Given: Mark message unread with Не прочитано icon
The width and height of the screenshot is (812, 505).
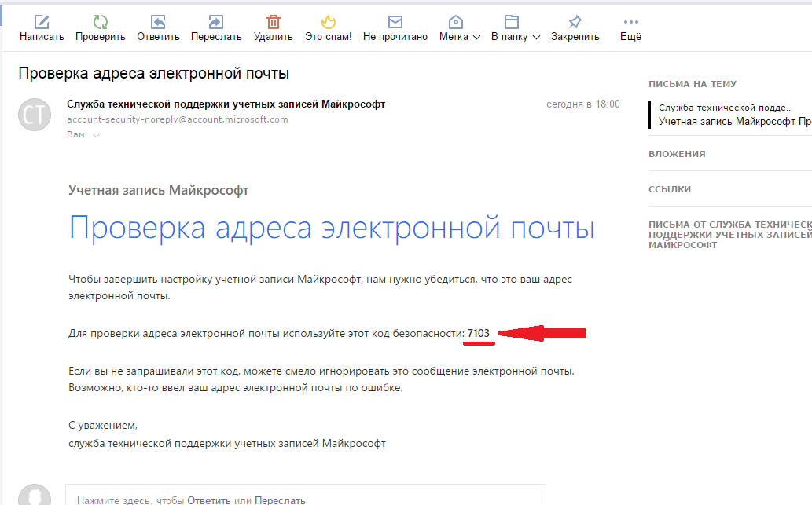Looking at the screenshot, I should tap(395, 22).
